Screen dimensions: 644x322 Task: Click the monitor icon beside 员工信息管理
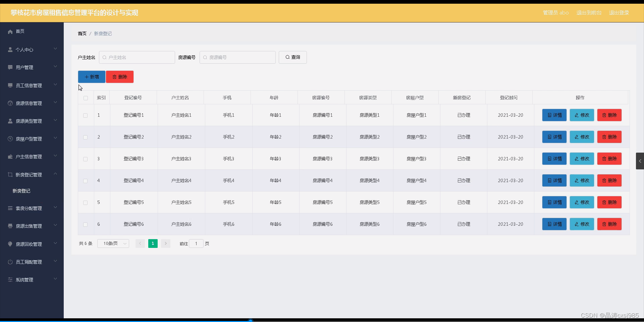coord(10,86)
